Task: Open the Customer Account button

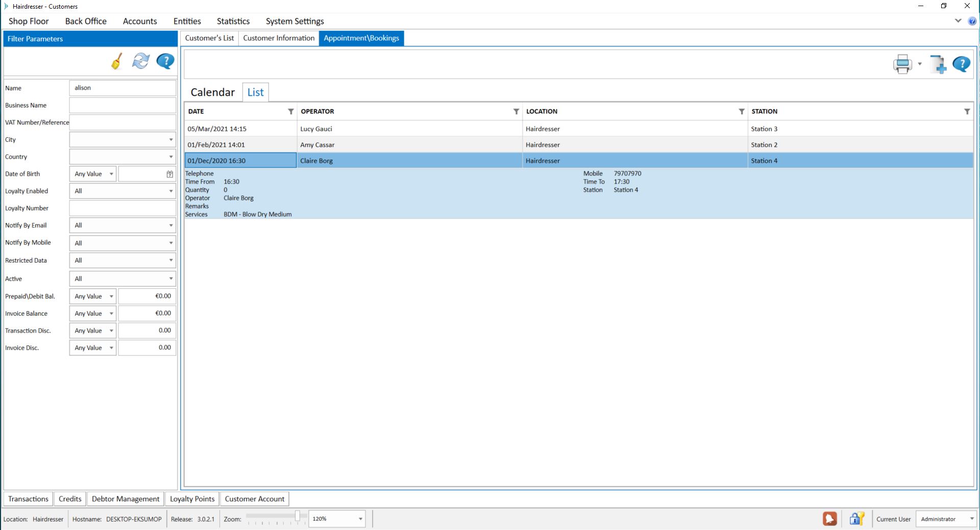Action: coord(255,499)
